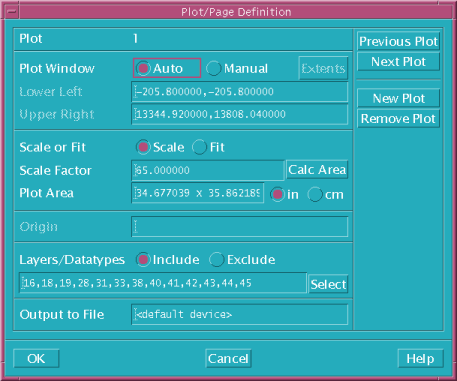Click the Layers/Datatypes list field

click(163, 283)
